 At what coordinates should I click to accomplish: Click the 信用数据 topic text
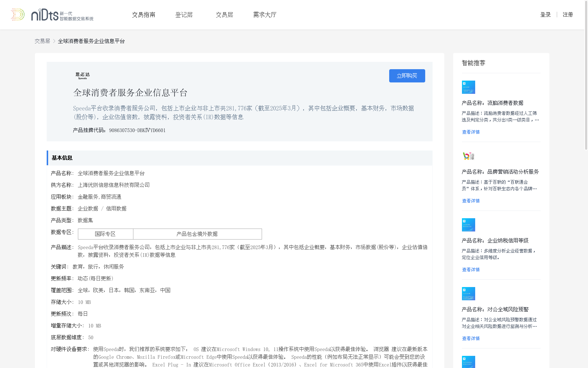pyautogui.click(x=116, y=209)
